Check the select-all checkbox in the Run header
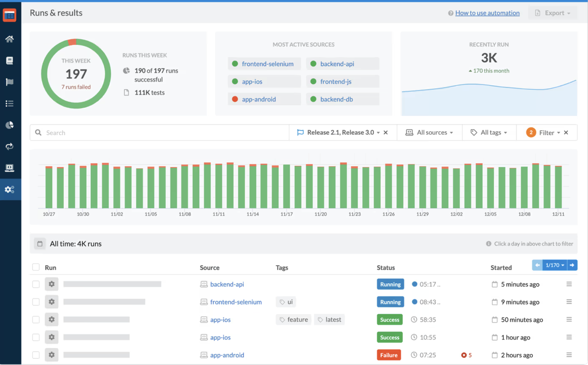Viewport: 588px width, 365px height. pos(36,267)
